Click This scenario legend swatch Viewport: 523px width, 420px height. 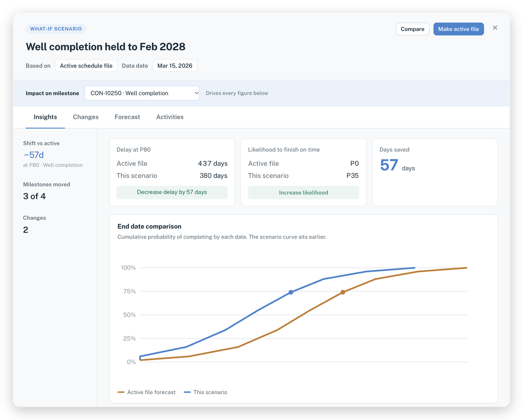click(187, 392)
